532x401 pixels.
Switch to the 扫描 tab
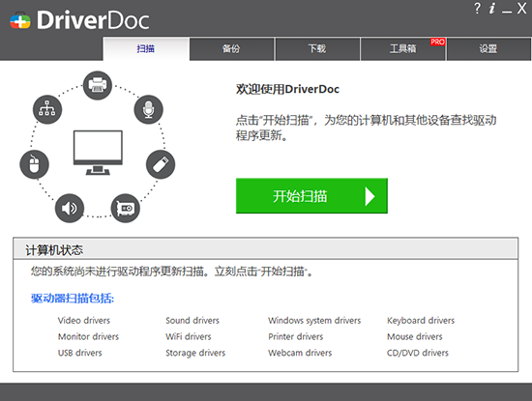pyautogui.click(x=146, y=49)
